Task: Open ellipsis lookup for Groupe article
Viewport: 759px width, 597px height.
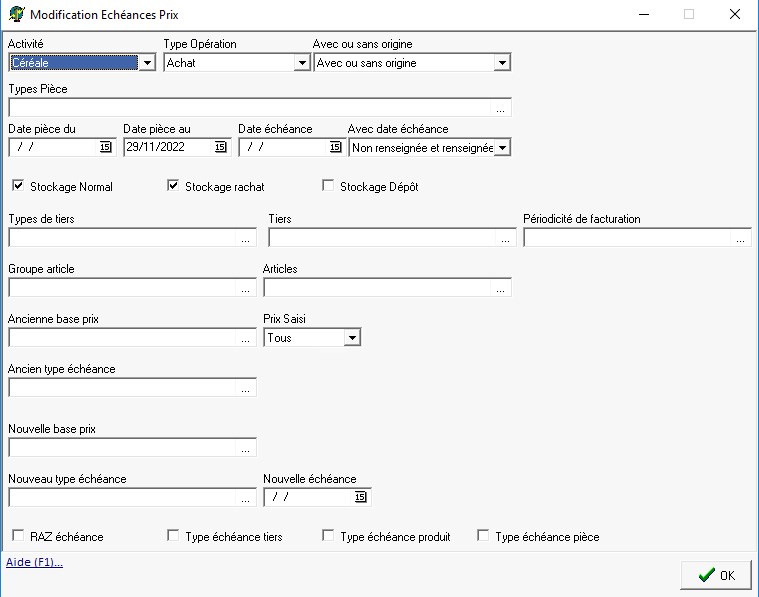Action: click(x=246, y=288)
